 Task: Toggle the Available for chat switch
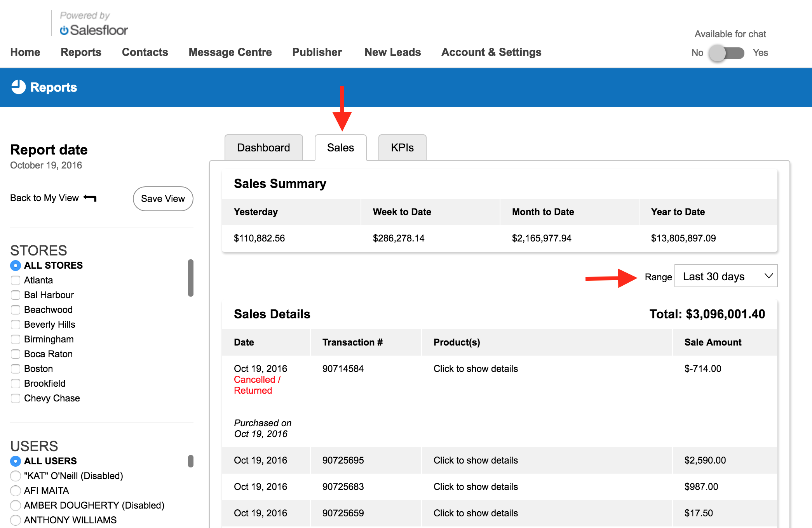pos(726,53)
